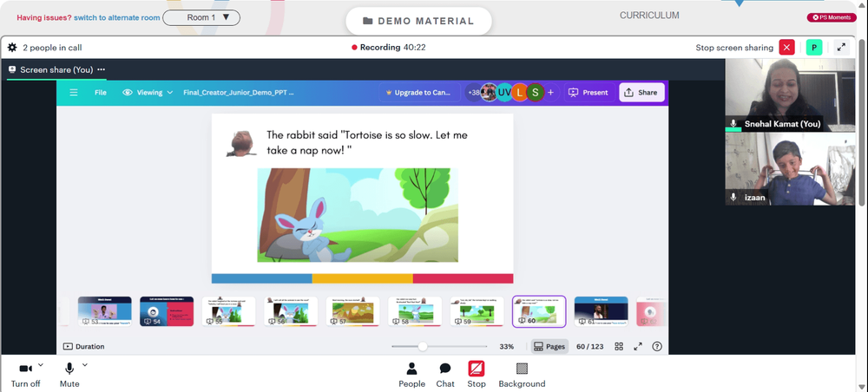
Task: Stop screen sharing with red X
Action: (786, 48)
